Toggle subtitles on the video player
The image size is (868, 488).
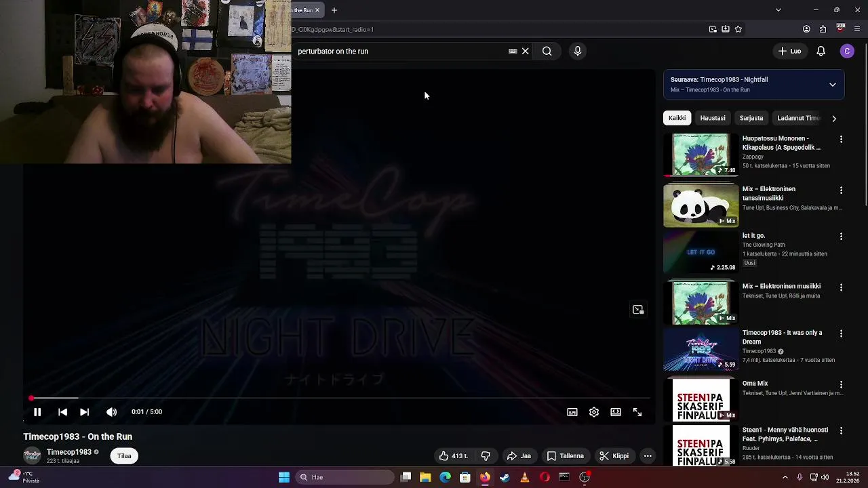coord(572,412)
